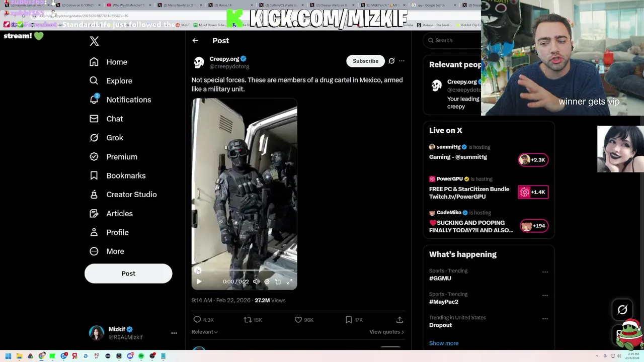Open the X logo home link
Image resolution: width=644 pixels, height=362 pixels.
click(94, 41)
